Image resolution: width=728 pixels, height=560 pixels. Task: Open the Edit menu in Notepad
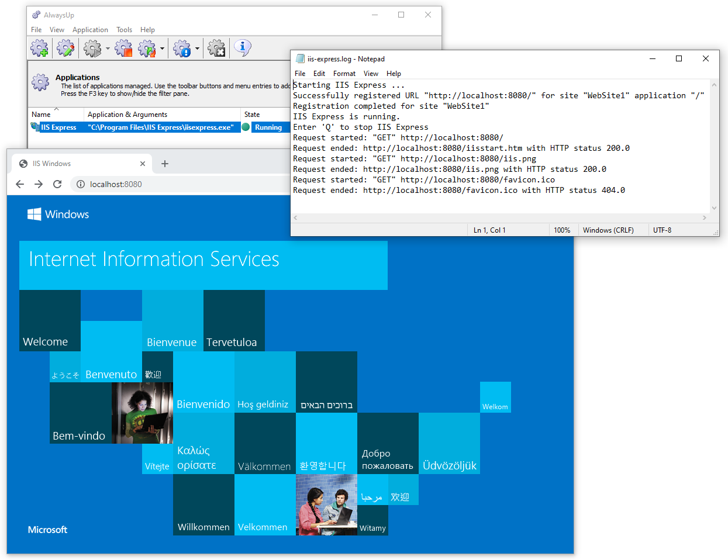(319, 74)
